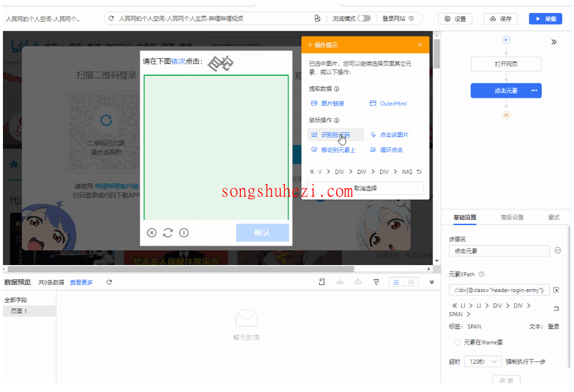Switch to the 基础设置 tab
The image size is (574, 392).
pos(465,217)
